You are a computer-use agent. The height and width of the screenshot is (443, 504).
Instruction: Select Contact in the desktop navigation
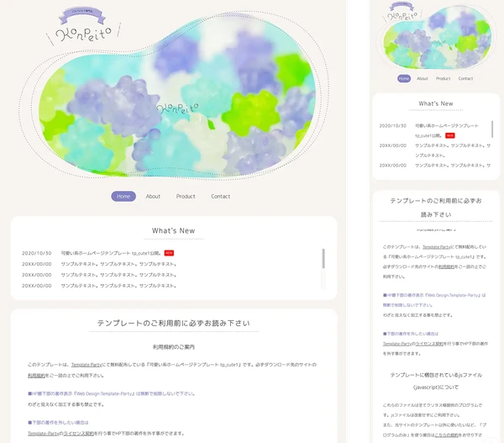220,196
